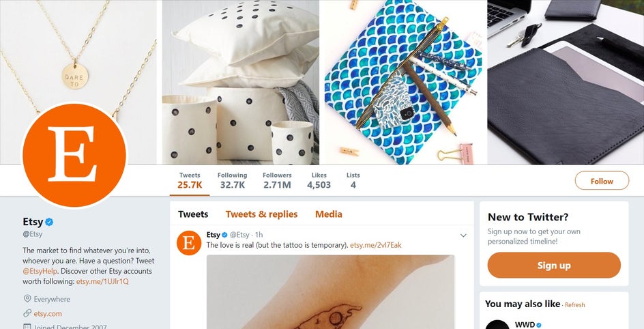Click the WWD avatar in You may also like
Viewport: 644px width, 329px height.
497,324
